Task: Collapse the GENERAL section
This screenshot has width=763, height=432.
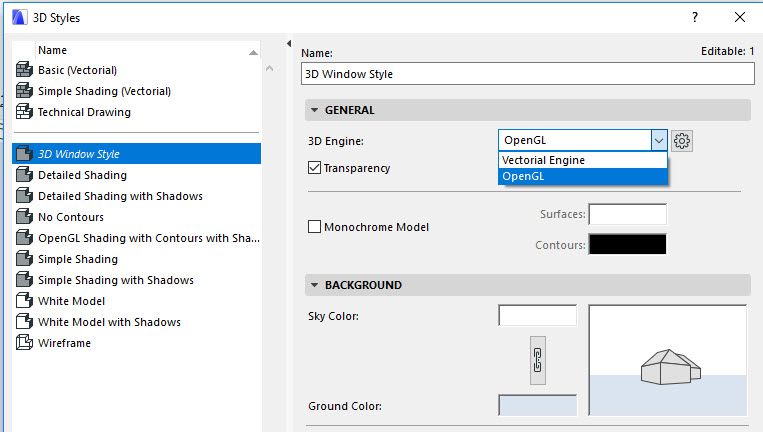Action: tap(315, 110)
